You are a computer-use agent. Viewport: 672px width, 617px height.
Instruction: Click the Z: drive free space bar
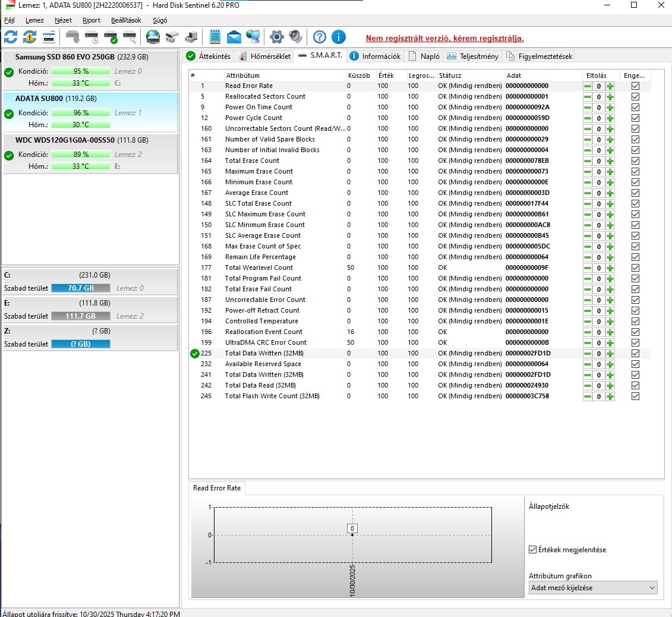(x=81, y=344)
